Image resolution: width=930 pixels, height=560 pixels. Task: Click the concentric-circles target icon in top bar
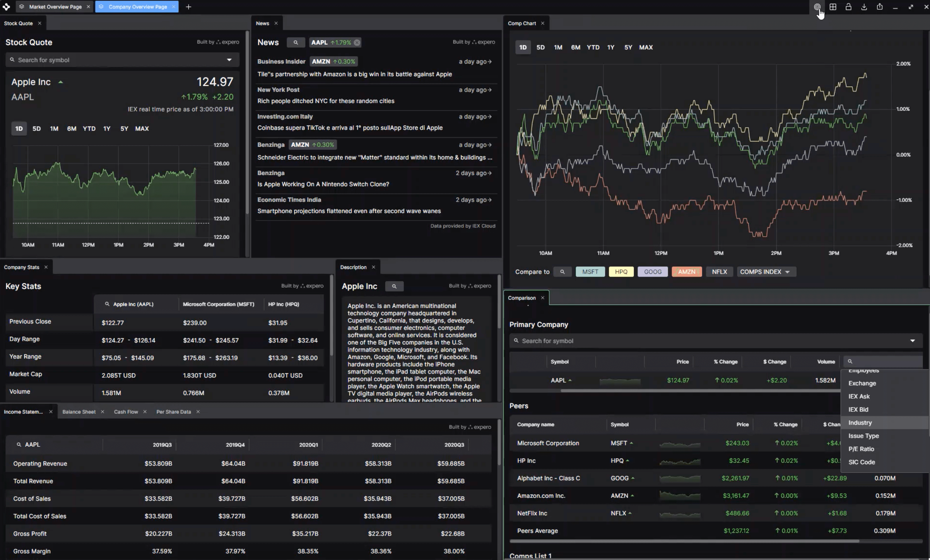click(x=817, y=7)
